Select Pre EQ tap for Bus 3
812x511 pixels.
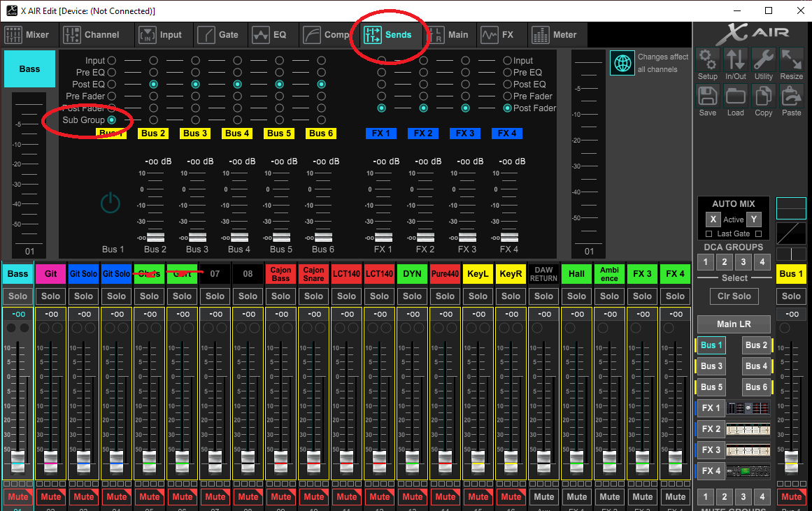click(196, 73)
